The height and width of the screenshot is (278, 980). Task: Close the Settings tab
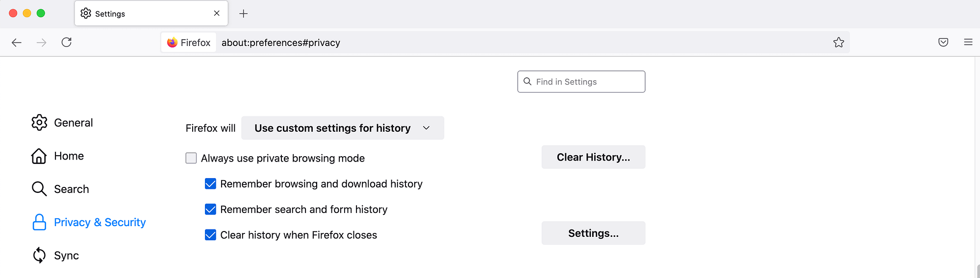tap(217, 13)
